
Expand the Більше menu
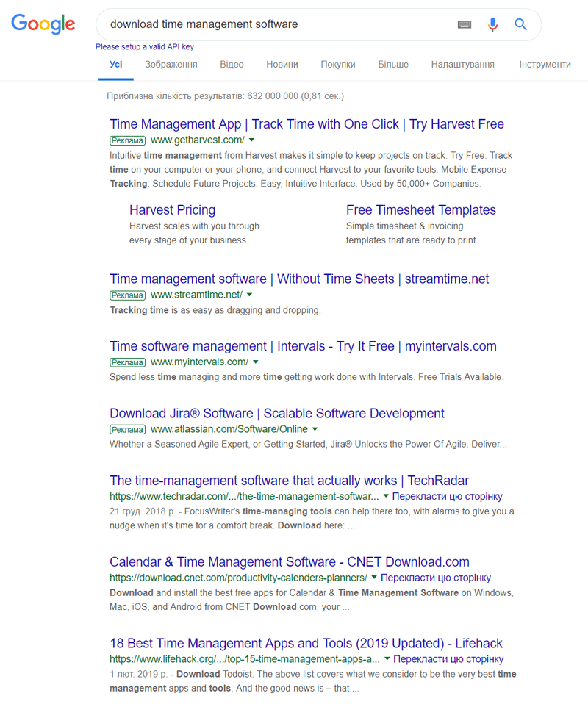coord(393,65)
